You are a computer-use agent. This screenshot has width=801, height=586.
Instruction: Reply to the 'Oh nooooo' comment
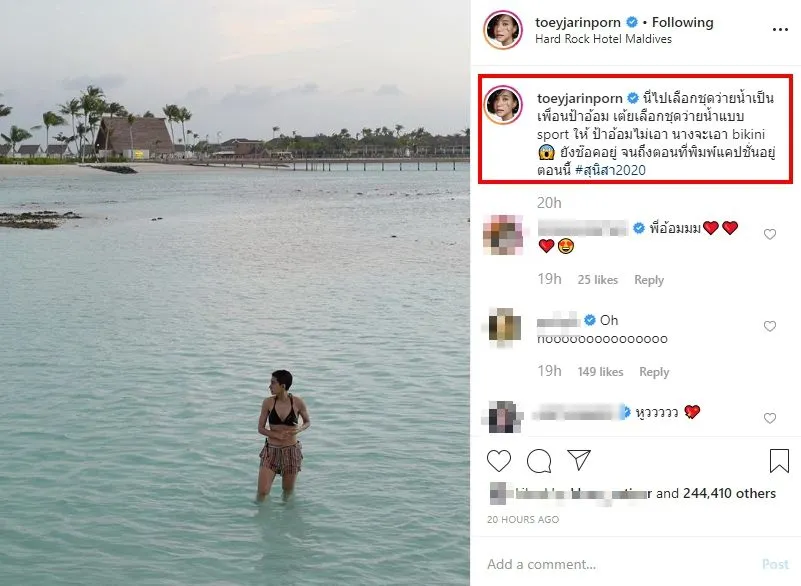pyautogui.click(x=654, y=372)
